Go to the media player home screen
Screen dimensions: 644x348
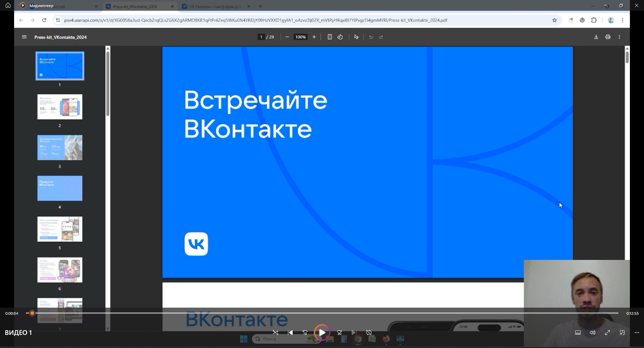(x=8, y=5)
